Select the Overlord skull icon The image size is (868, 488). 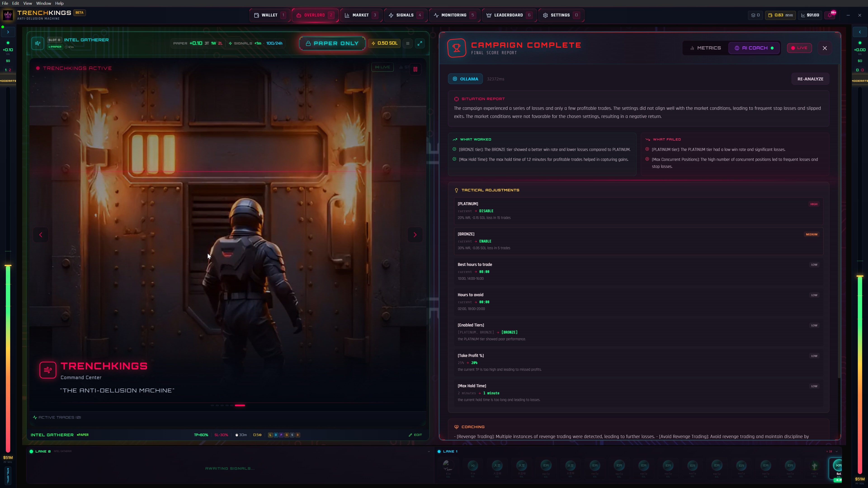299,15
